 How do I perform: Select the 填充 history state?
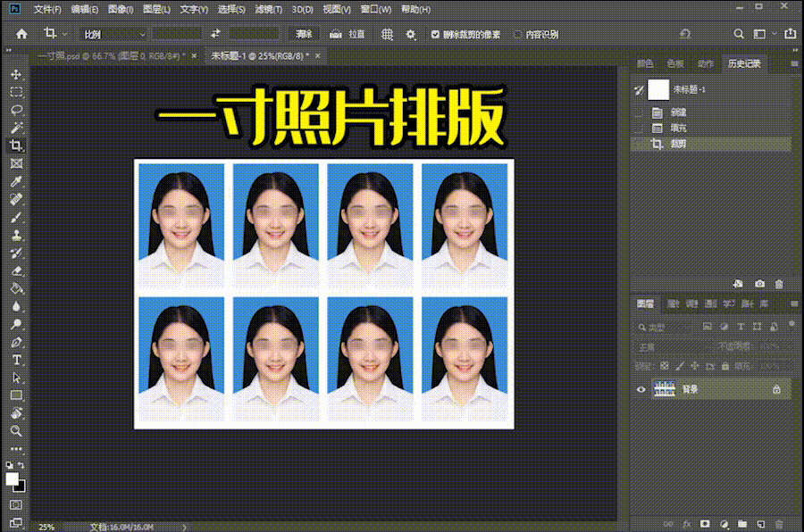(x=679, y=129)
